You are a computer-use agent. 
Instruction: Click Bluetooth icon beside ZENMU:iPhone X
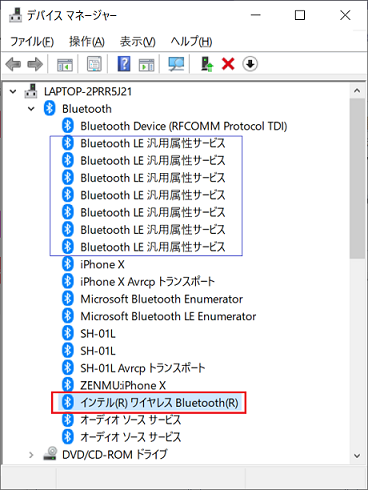68,385
